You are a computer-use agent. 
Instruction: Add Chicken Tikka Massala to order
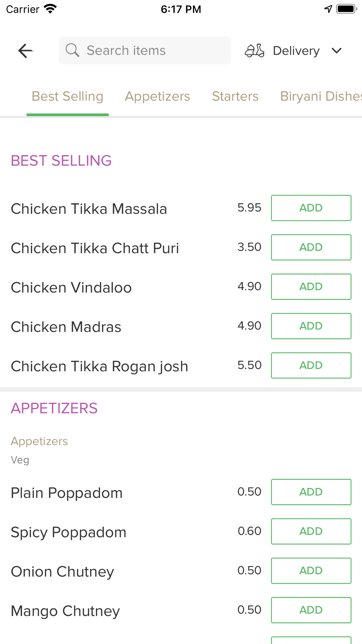tap(311, 208)
